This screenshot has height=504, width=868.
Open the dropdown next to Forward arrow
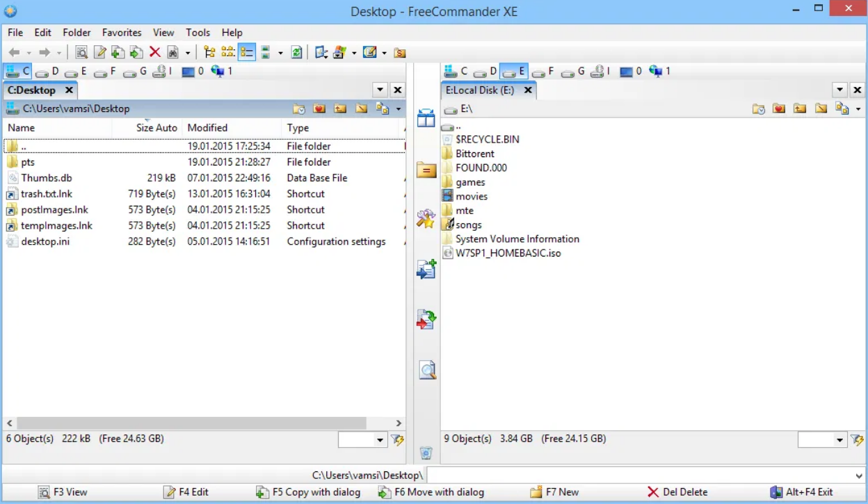(x=59, y=53)
